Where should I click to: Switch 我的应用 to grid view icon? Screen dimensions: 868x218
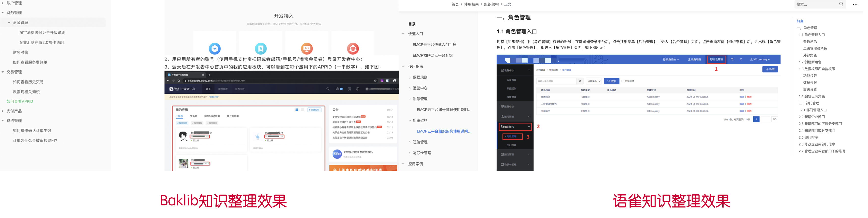pyautogui.click(x=297, y=110)
